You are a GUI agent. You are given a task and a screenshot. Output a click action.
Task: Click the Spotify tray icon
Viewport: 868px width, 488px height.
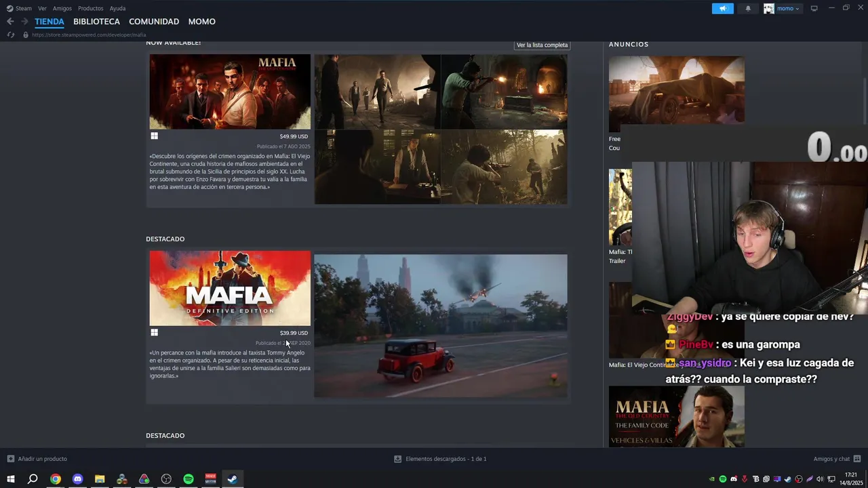(x=723, y=479)
